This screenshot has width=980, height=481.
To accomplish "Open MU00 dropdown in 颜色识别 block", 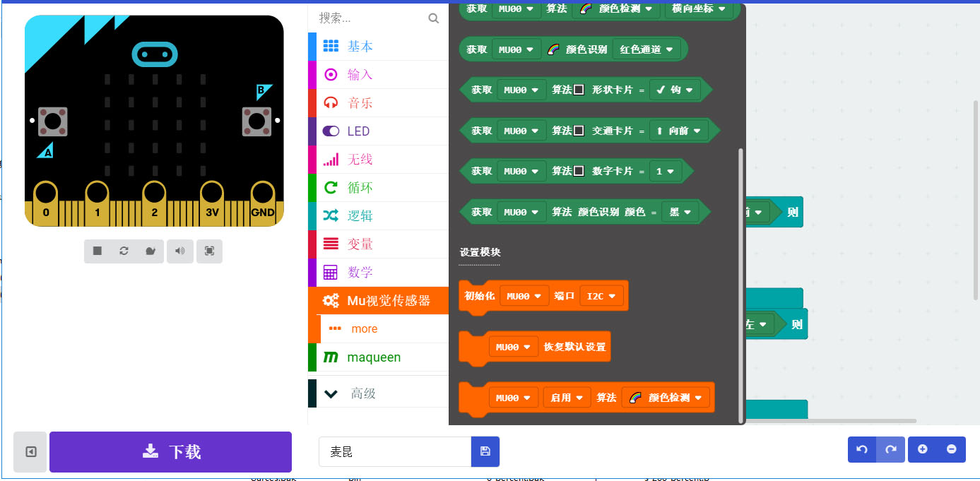I will (515, 49).
